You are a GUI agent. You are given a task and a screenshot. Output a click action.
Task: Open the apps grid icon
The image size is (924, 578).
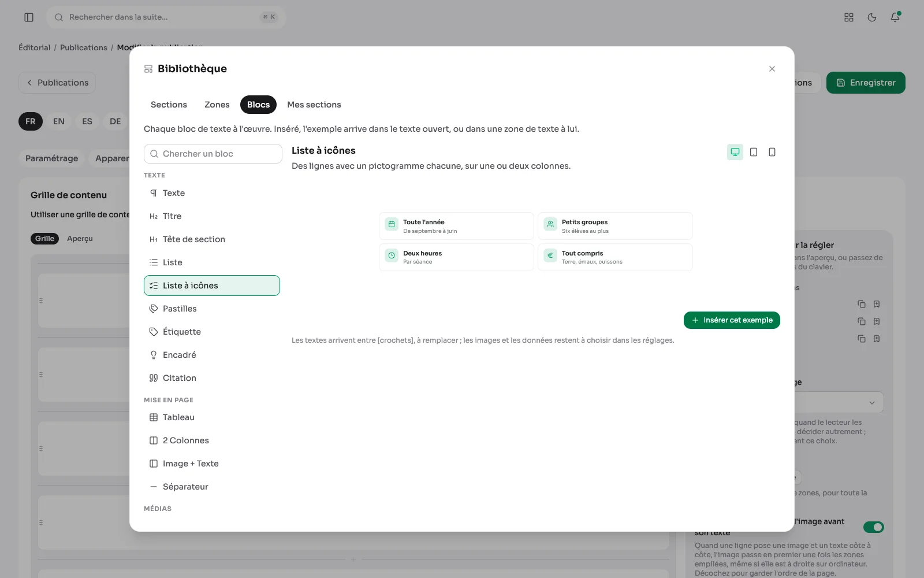(x=849, y=17)
